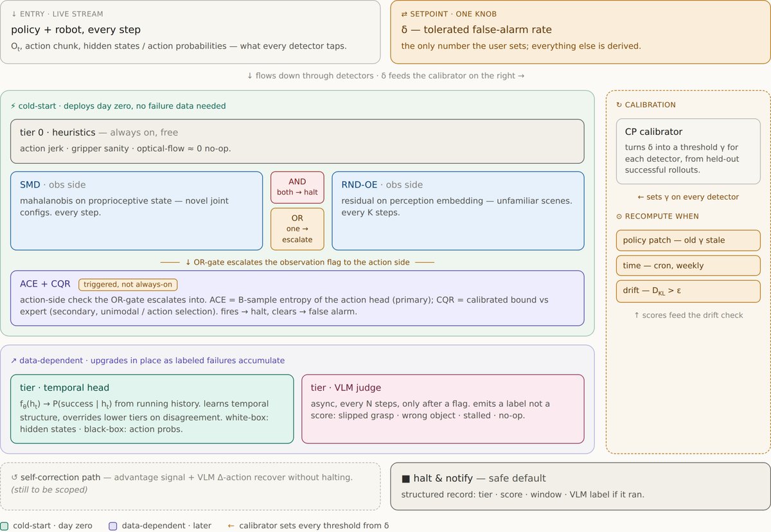The width and height of the screenshot is (771, 532).
Task: Click the green cold-start legend swatch
Action: coord(4,526)
